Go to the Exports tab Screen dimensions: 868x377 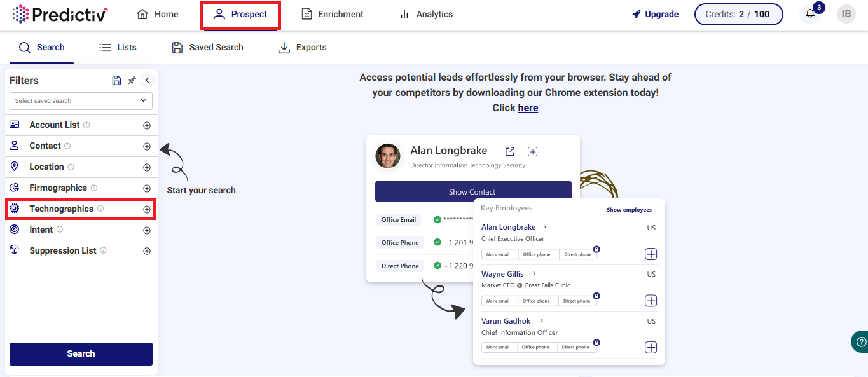pos(303,47)
